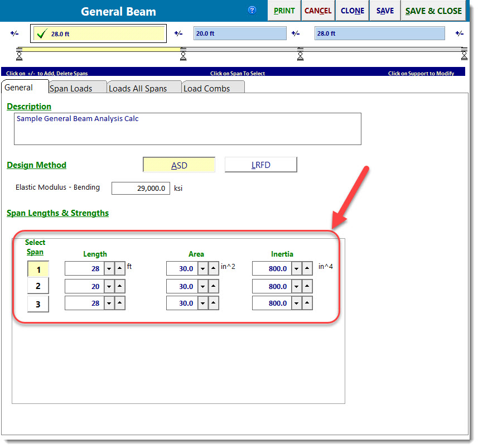Click the PRINT button

[284, 11]
